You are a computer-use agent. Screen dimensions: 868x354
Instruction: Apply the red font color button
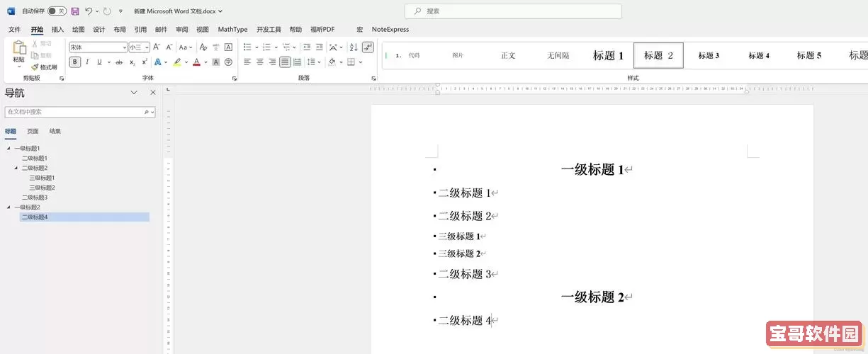click(197, 62)
